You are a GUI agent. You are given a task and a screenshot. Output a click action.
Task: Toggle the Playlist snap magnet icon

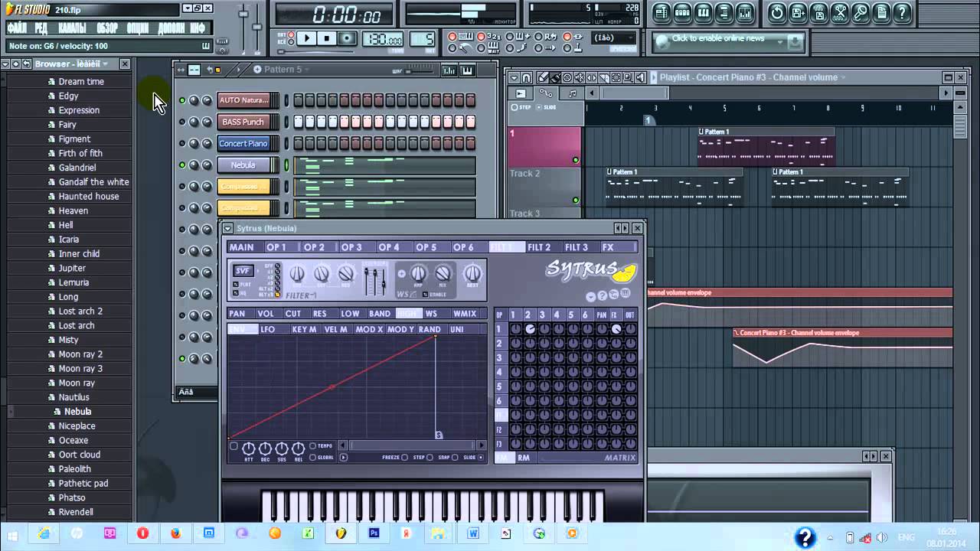pos(527,77)
